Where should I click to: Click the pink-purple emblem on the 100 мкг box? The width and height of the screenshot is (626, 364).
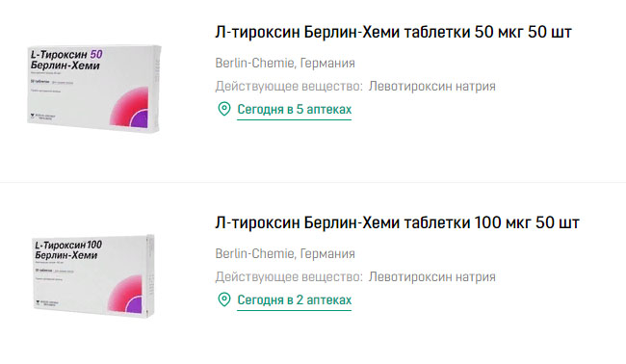point(126,294)
